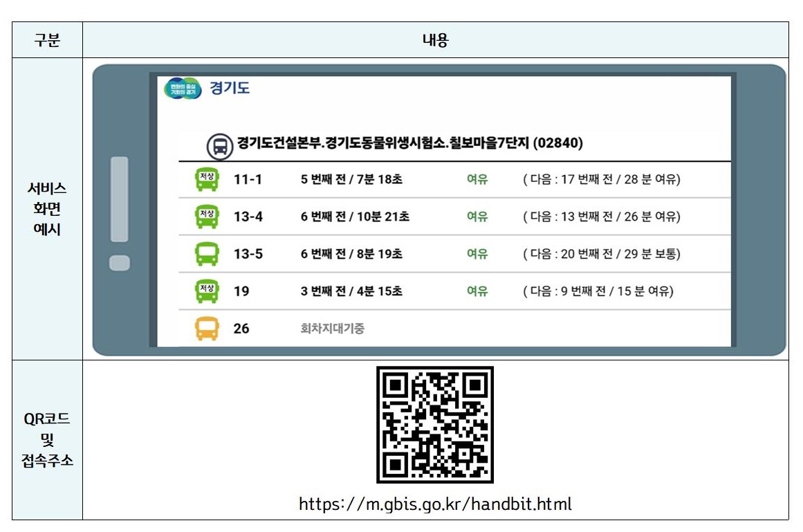
Task: Click the 경기도 title text
Action: point(230,89)
